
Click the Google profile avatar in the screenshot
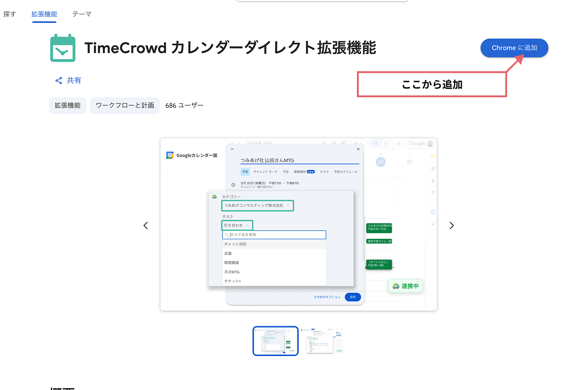[x=430, y=144]
